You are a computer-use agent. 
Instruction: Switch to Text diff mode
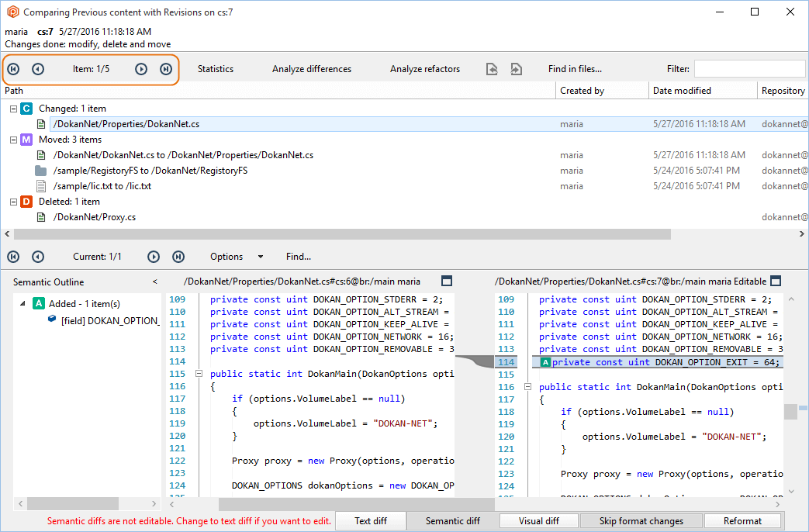tap(371, 520)
